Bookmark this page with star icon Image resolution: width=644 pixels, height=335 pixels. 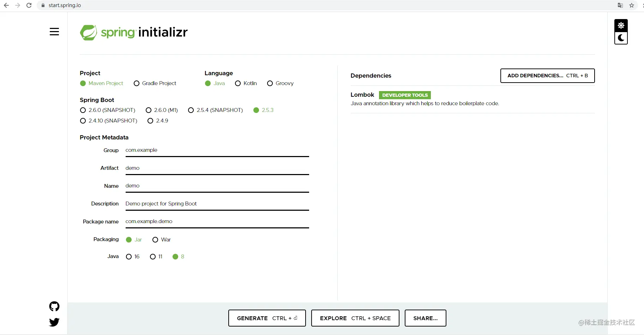click(632, 5)
